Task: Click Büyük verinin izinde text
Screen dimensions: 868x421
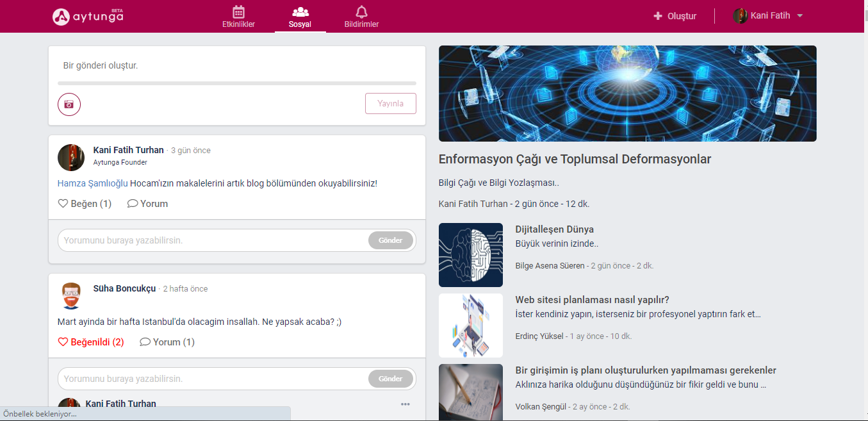Action: point(557,244)
